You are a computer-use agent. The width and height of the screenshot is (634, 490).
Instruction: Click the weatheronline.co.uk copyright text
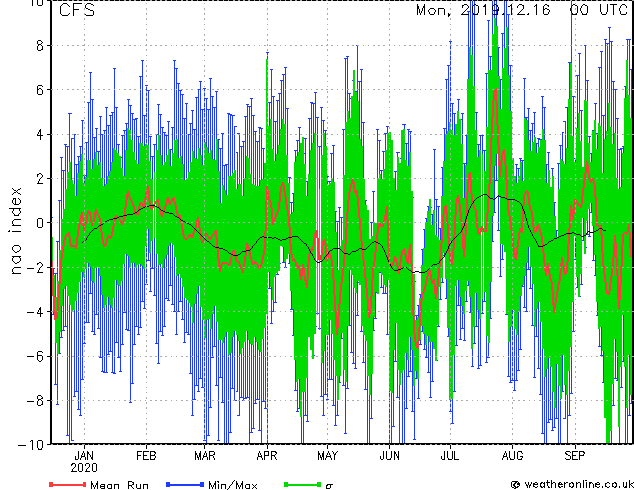[x=572, y=484]
